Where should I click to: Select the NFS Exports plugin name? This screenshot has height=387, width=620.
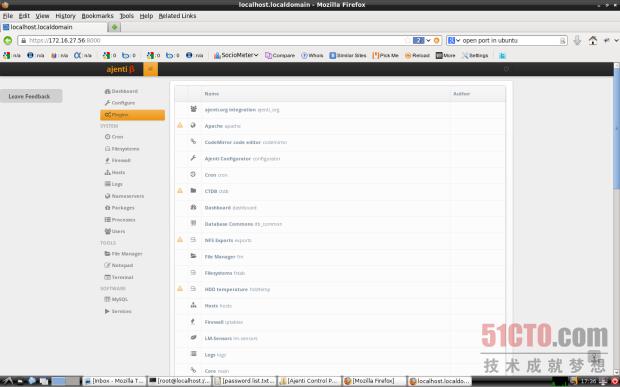[219, 240]
